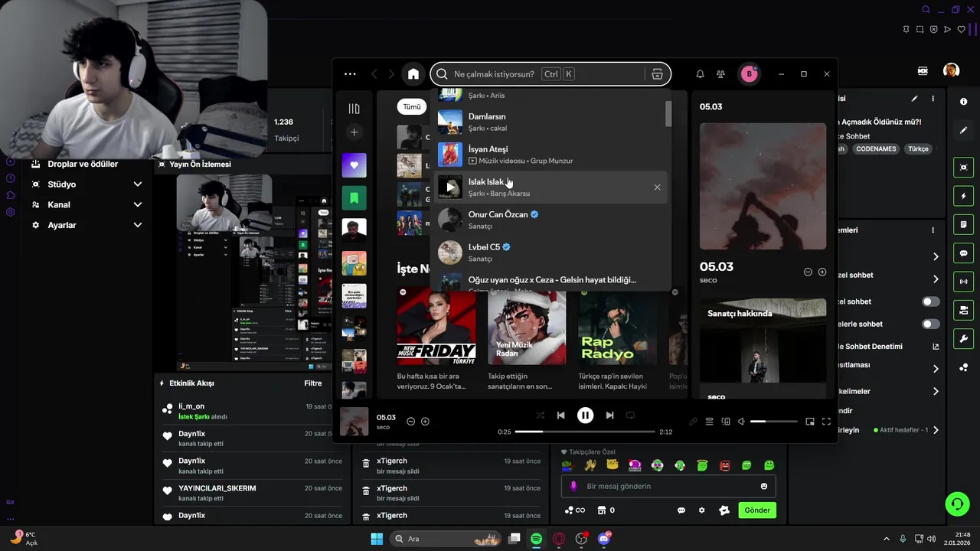Toggle Spotify library sidebar icon
This screenshot has height=551, width=980.
coord(354,109)
